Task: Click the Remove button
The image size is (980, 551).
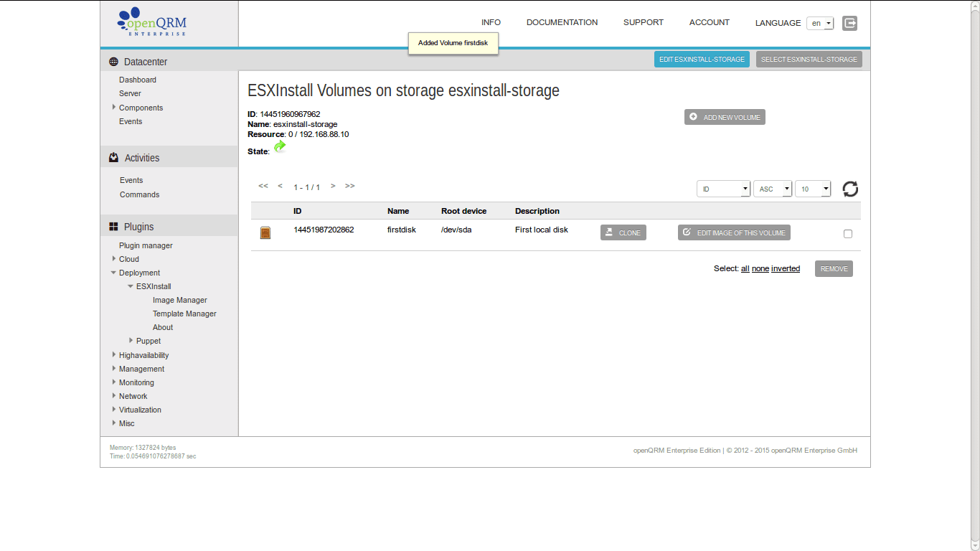Action: click(x=834, y=269)
